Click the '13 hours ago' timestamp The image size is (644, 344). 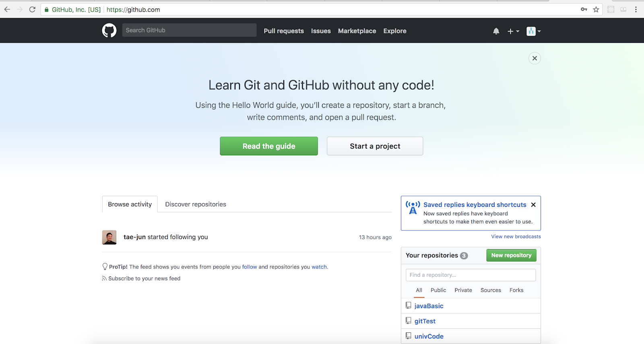point(375,237)
